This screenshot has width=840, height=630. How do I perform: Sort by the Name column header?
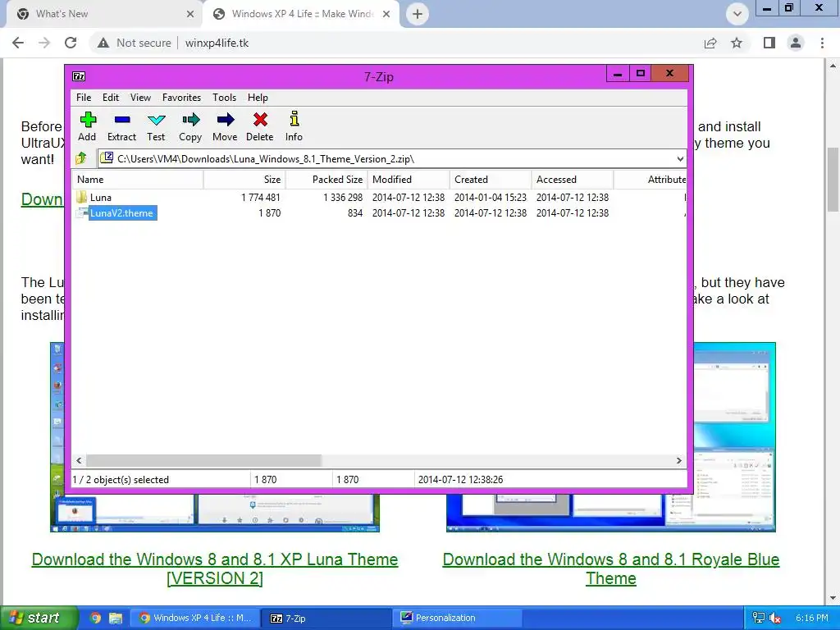[138, 180]
